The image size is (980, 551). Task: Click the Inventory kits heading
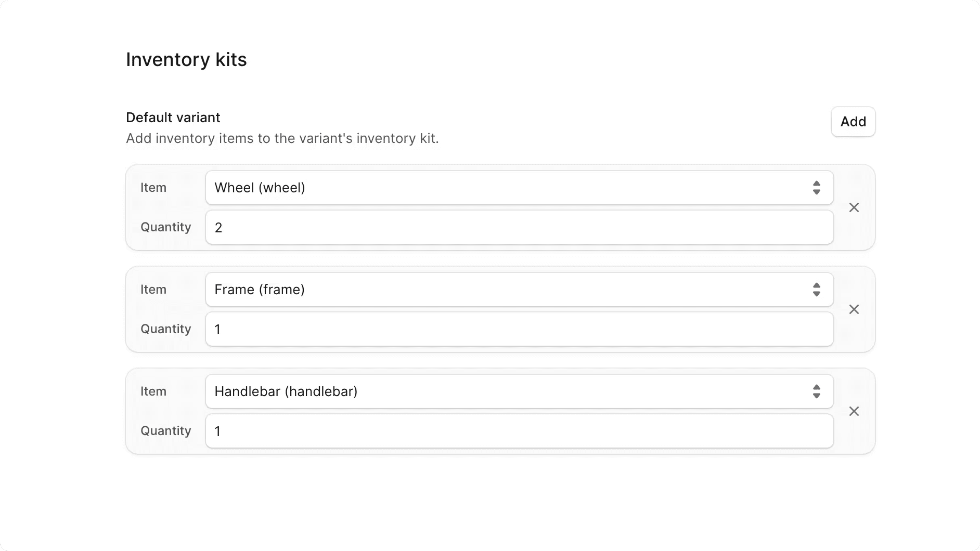186,60
